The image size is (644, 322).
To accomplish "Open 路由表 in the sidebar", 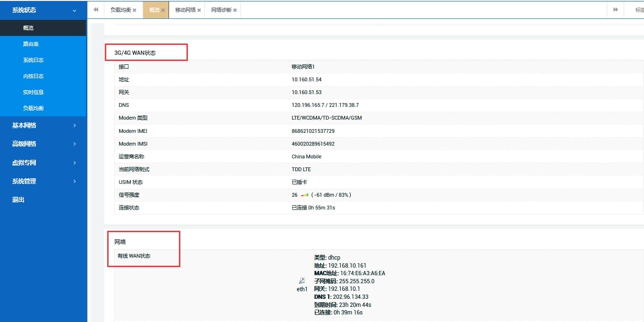I will [31, 44].
